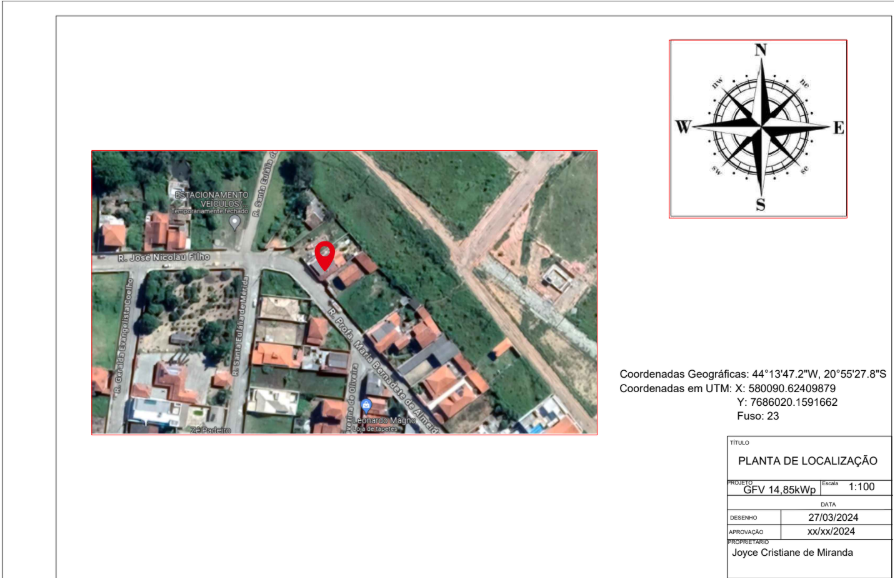This screenshot has width=894, height=578.
Task: Click the Fuso: 23 text
Action: (x=757, y=415)
